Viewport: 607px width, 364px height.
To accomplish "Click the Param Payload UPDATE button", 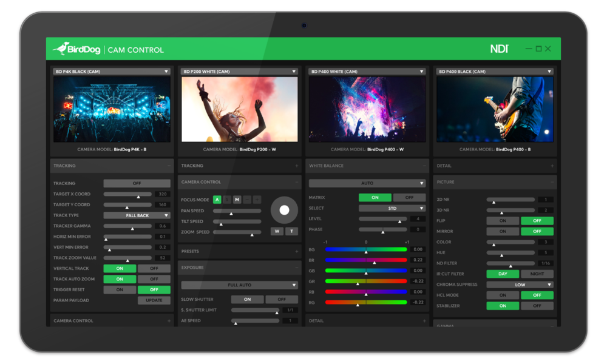I will (154, 300).
